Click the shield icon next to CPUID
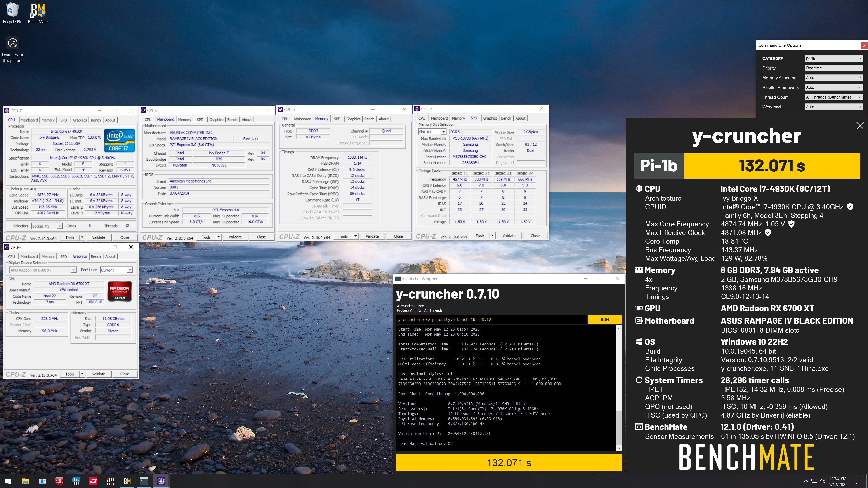Image resolution: width=868 pixels, height=488 pixels. pos(850,207)
